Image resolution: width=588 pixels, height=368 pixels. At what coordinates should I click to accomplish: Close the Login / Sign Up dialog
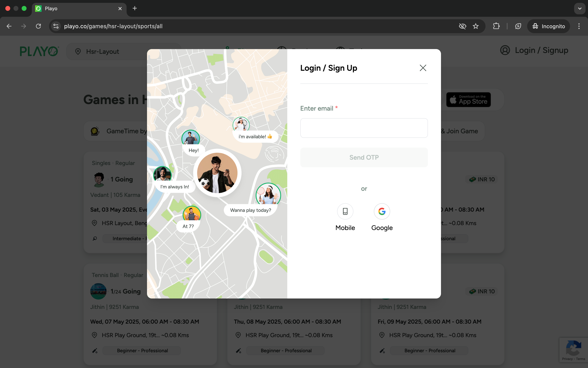tap(423, 68)
